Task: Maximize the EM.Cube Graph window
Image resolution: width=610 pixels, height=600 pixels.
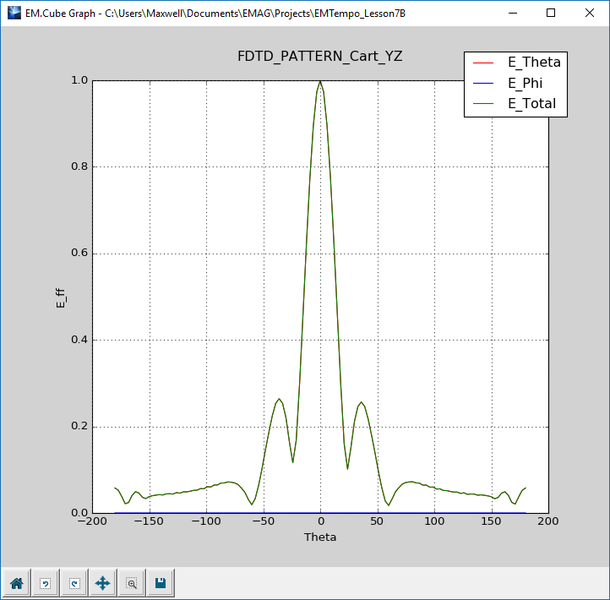Action: [550, 13]
